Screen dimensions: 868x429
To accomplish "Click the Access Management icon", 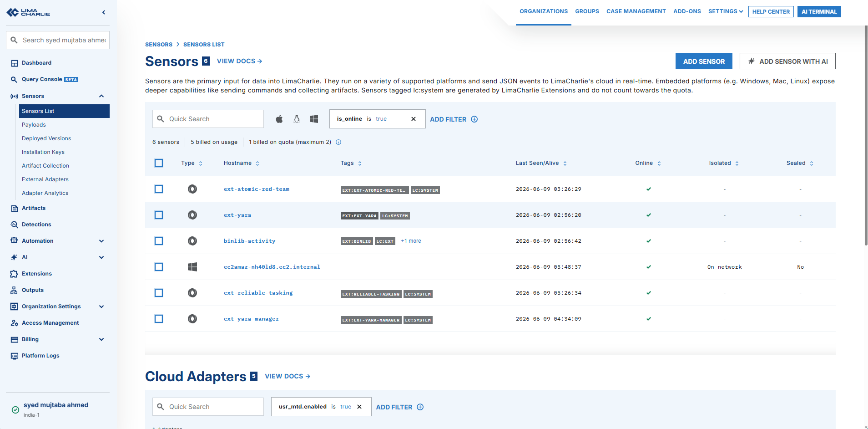I will pyautogui.click(x=15, y=323).
